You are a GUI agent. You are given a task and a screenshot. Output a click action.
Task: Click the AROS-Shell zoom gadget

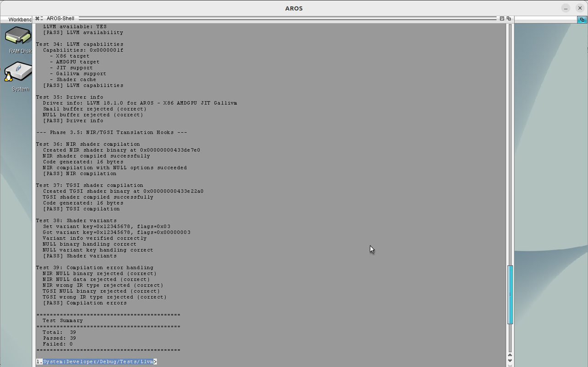(x=502, y=18)
